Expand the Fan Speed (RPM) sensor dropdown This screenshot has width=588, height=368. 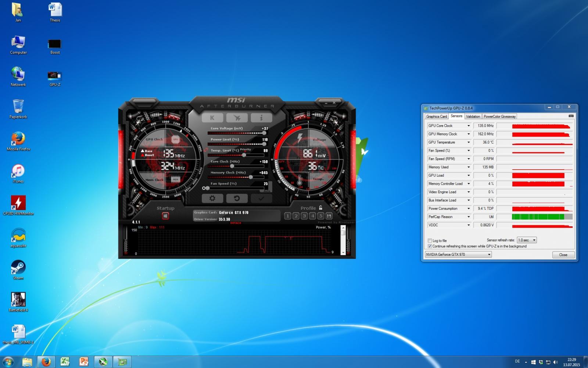tap(469, 159)
